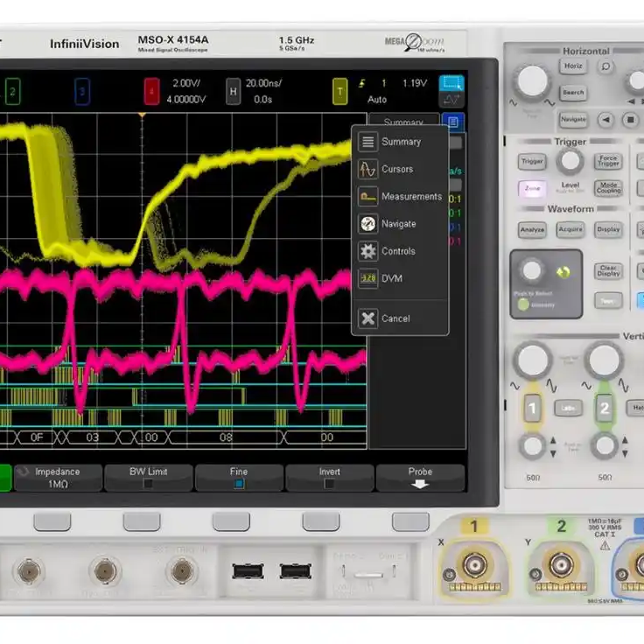Screen dimensions: 644x644
Task: Toggle the illuminated Zone button
Action: [532, 188]
